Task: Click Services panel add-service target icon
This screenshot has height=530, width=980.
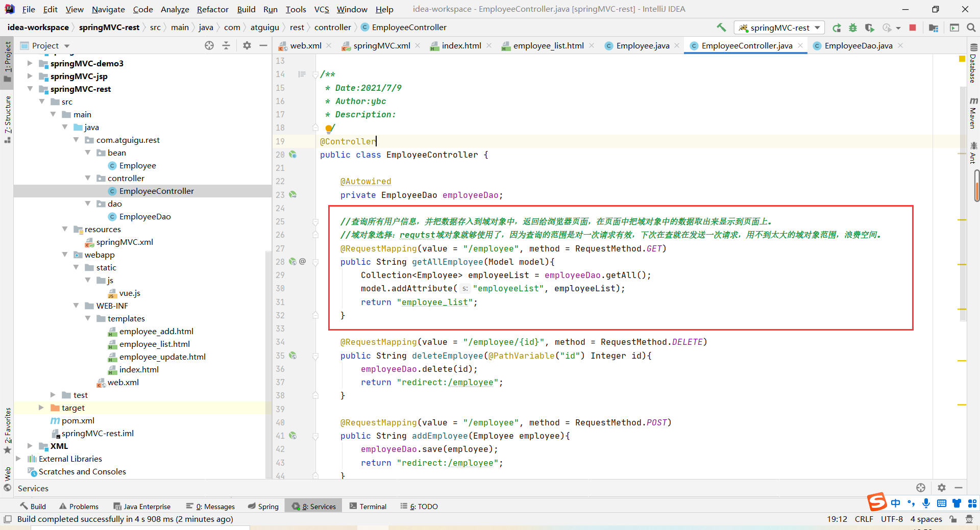Action: [x=921, y=488]
